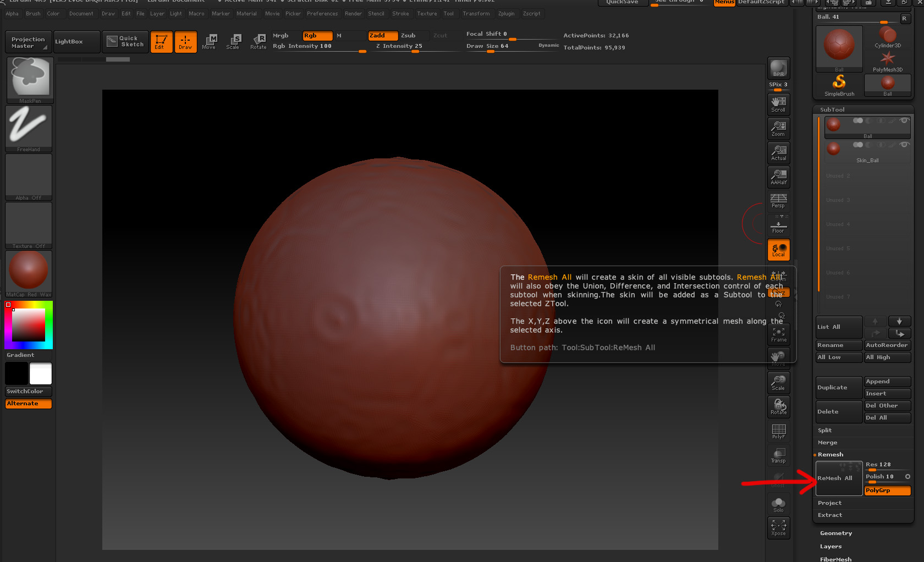Click the BPR render icon
The image size is (924, 562).
coord(778,68)
